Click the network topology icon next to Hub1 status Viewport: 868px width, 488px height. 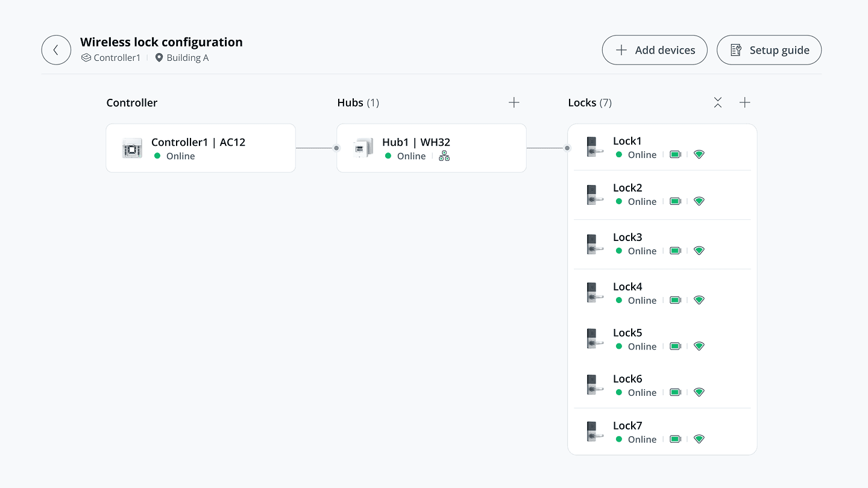(x=444, y=156)
